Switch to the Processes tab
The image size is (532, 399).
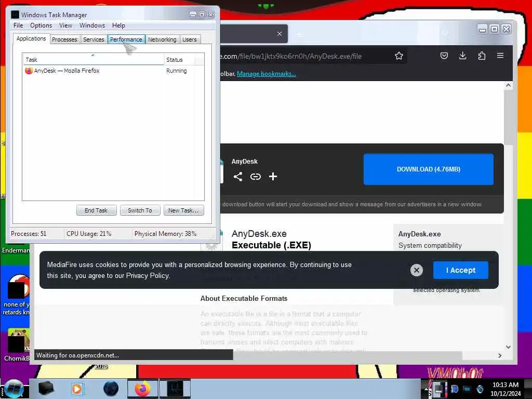(64, 39)
